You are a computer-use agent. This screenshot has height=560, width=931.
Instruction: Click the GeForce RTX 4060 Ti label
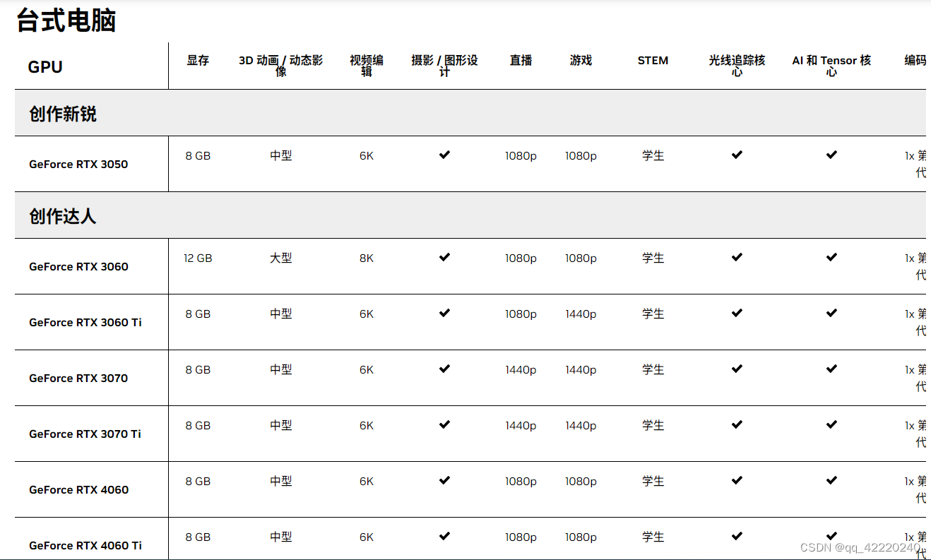tap(85, 546)
